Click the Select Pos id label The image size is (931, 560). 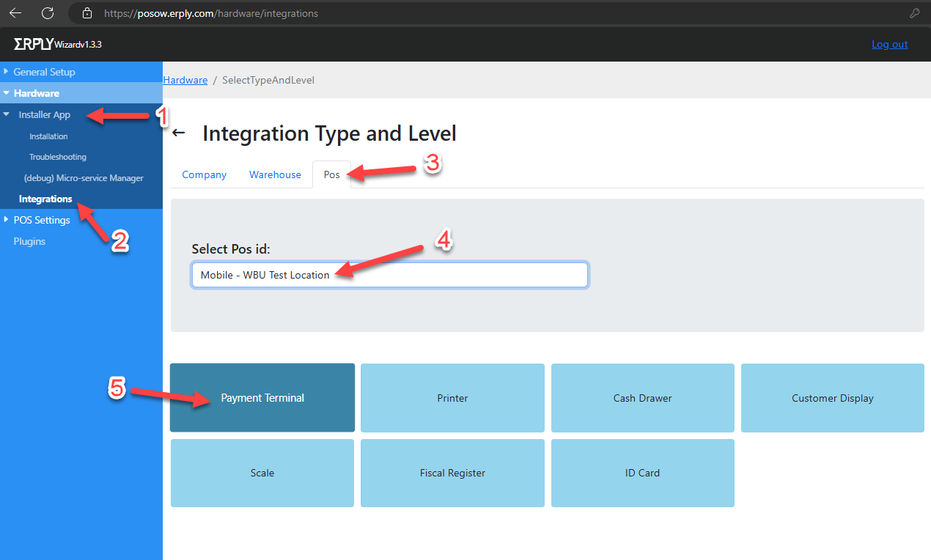coord(231,249)
